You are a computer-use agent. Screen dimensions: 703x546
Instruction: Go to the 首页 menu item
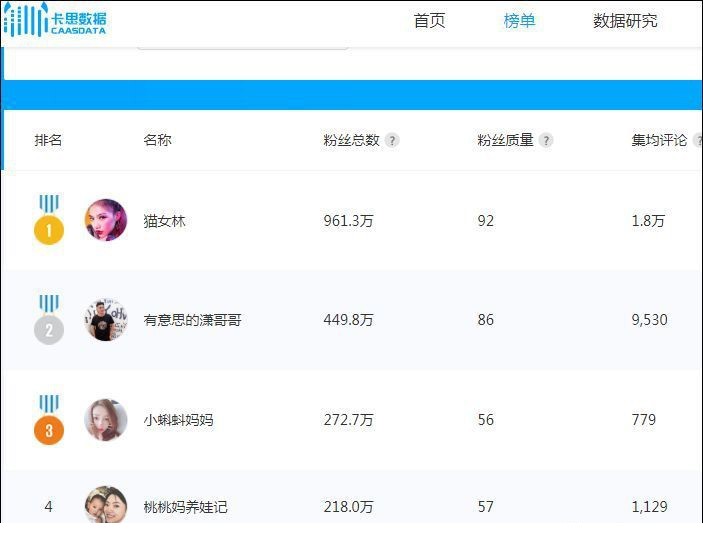point(429,21)
